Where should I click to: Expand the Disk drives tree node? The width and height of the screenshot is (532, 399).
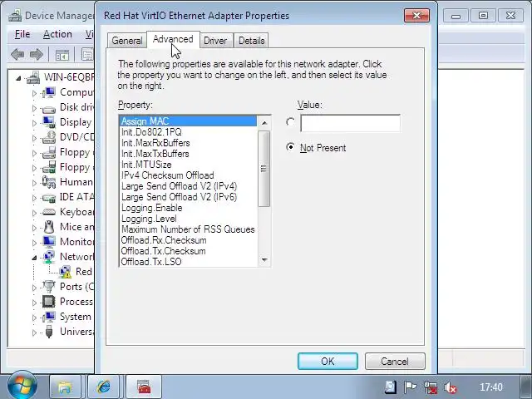34,108
